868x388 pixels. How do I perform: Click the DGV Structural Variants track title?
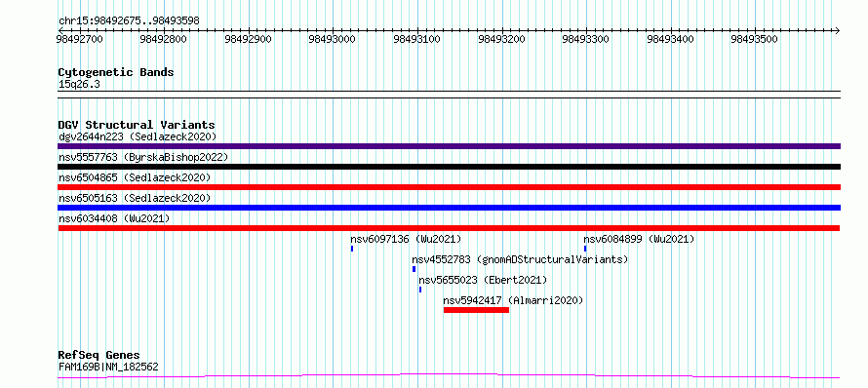tap(137, 125)
